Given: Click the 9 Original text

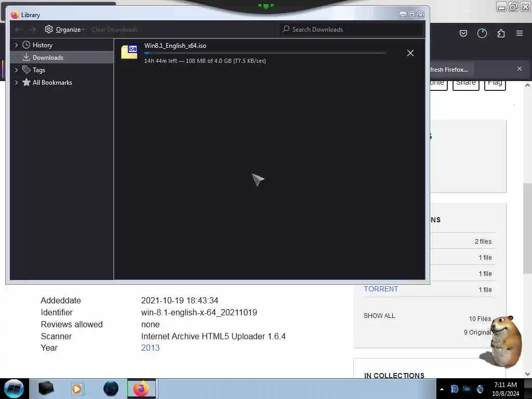Looking at the screenshot, I should click(477, 332).
